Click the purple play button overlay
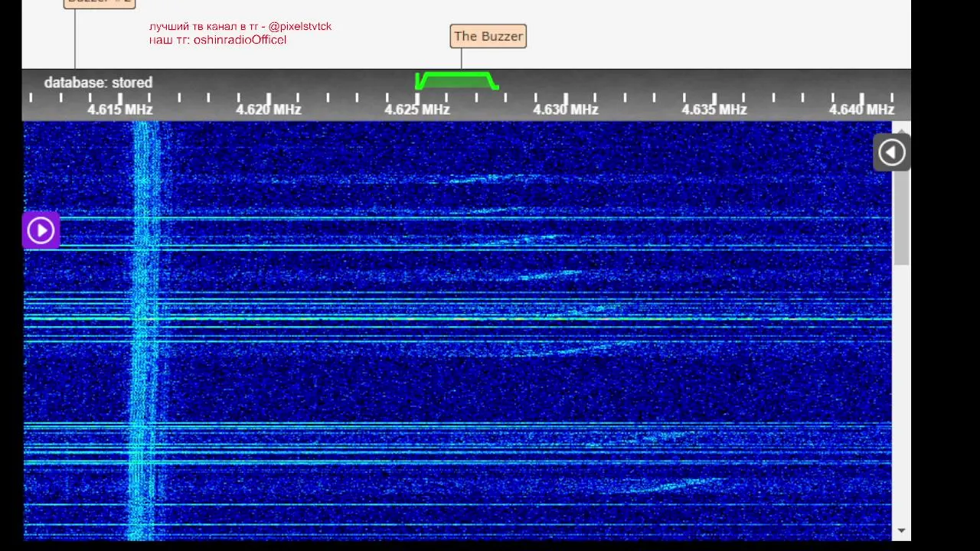 point(41,230)
